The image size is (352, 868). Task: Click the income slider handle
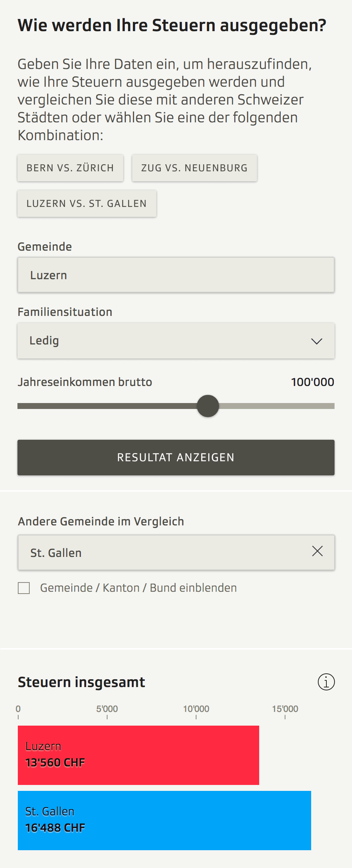click(x=208, y=406)
